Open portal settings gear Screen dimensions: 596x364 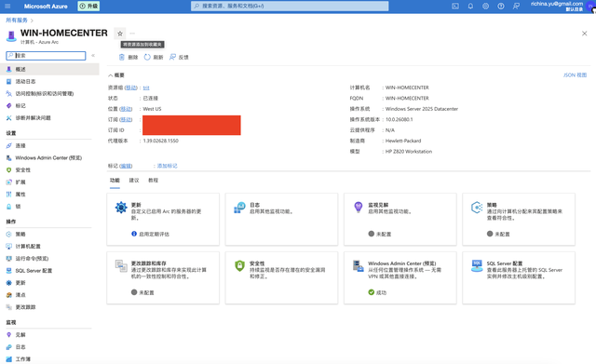coord(485,7)
